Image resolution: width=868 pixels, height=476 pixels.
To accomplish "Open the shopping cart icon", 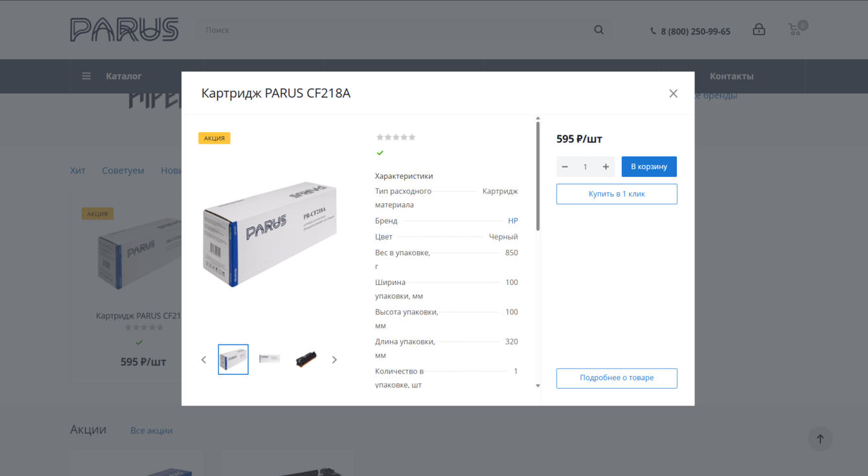I will tap(795, 29).
